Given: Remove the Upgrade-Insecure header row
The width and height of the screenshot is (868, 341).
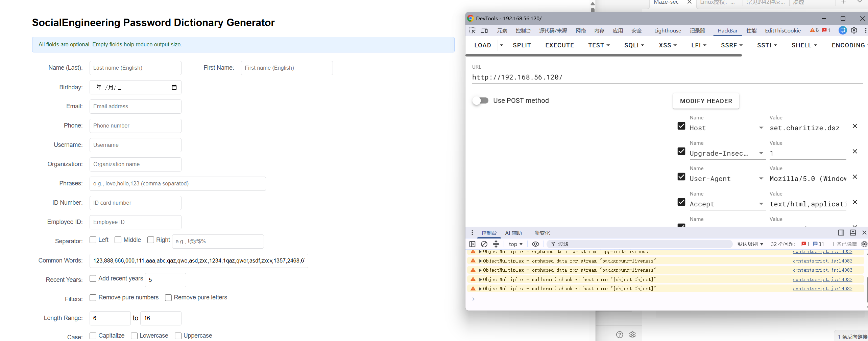Looking at the screenshot, I should 855,151.
